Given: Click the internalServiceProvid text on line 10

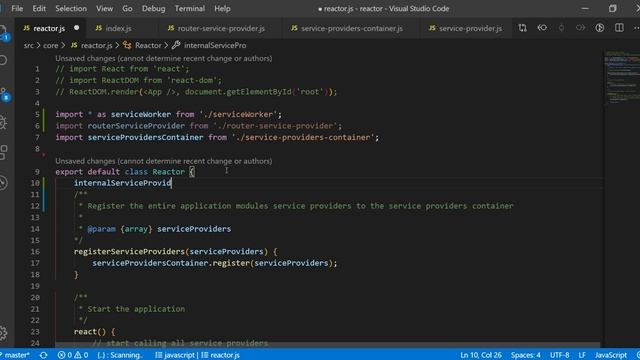Looking at the screenshot, I should (122, 183).
